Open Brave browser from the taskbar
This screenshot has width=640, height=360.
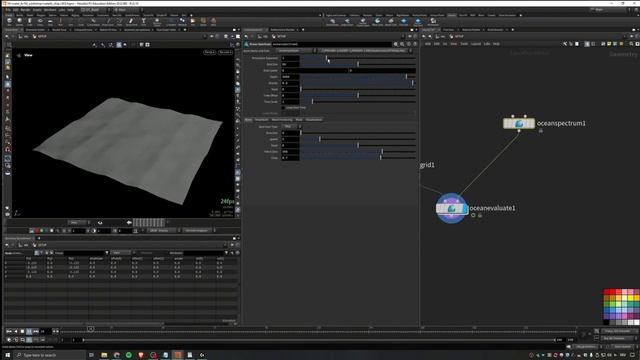pyautogui.click(x=141, y=355)
